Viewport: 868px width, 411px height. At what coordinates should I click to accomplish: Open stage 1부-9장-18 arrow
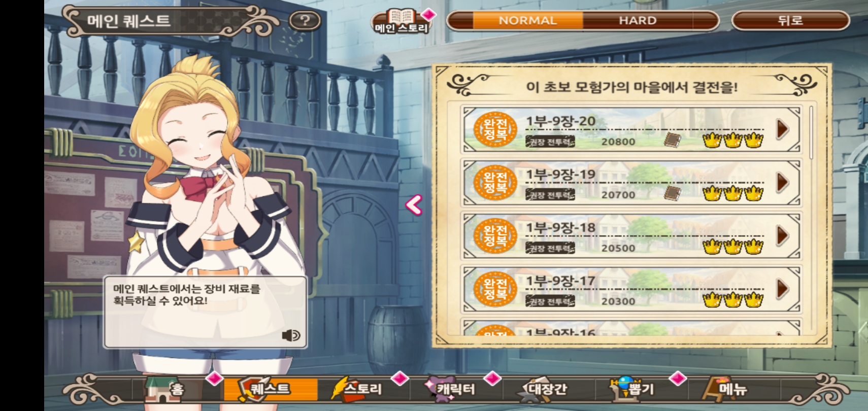tap(782, 235)
